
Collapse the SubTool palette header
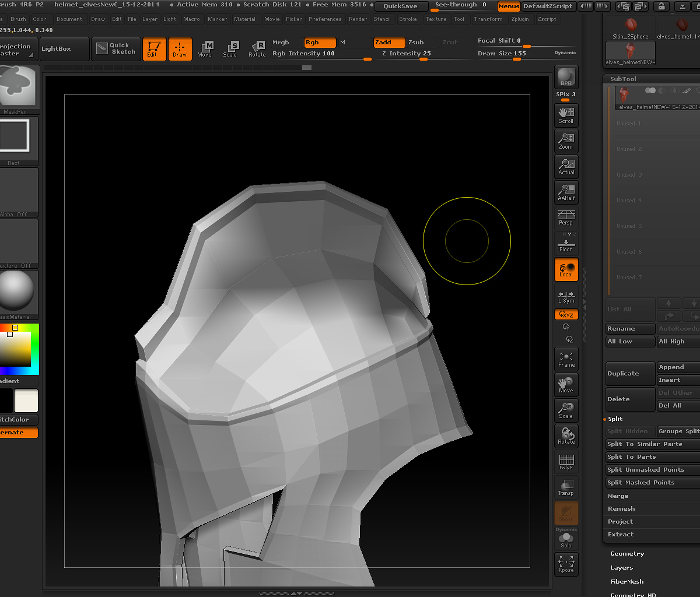pyautogui.click(x=623, y=79)
